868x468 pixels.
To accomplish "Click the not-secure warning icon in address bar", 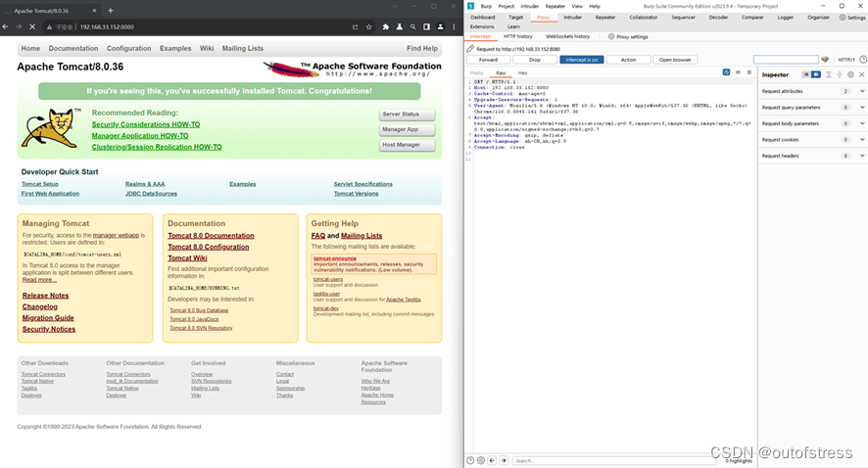I will (49, 26).
